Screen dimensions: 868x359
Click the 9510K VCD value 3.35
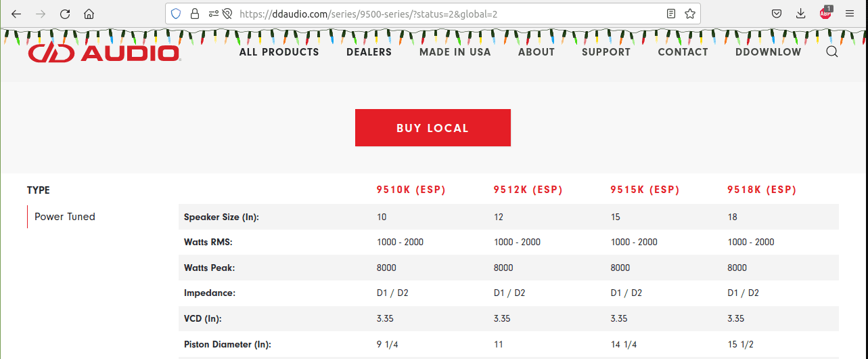tap(385, 319)
